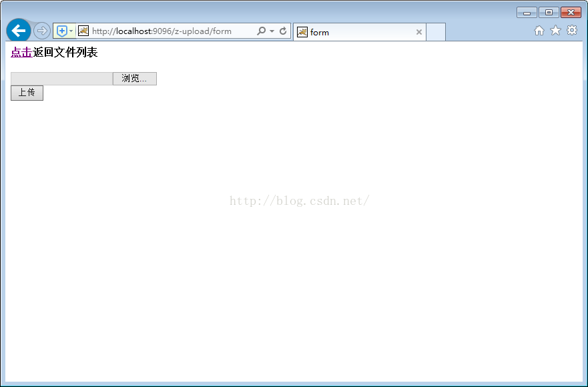Maximize the browser window

coord(549,12)
